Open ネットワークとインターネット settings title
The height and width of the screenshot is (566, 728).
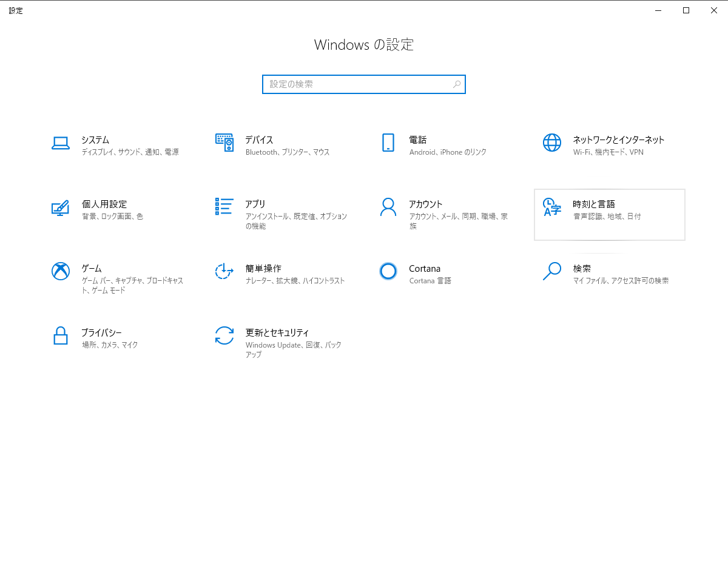click(x=619, y=140)
